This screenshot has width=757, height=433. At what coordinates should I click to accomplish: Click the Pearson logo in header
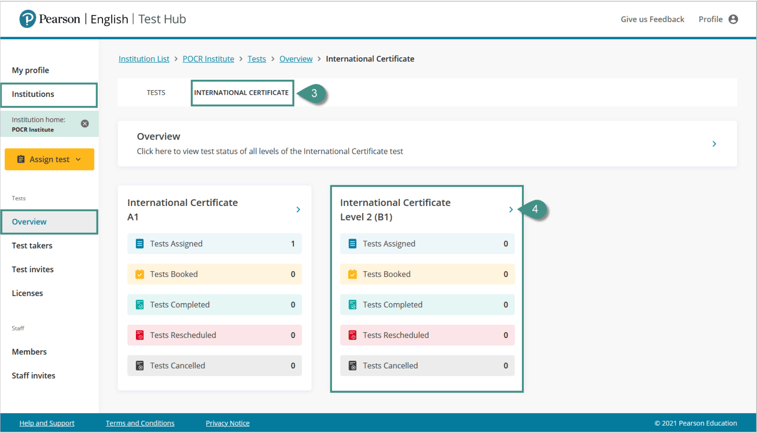tap(28, 19)
